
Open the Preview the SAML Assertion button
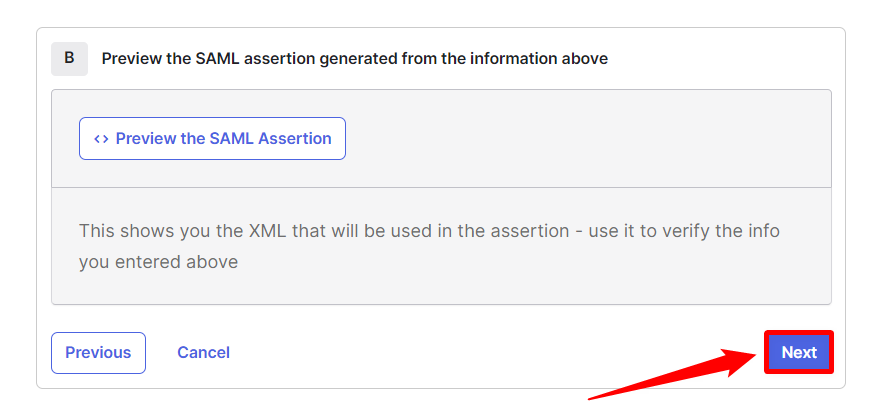[x=212, y=139]
